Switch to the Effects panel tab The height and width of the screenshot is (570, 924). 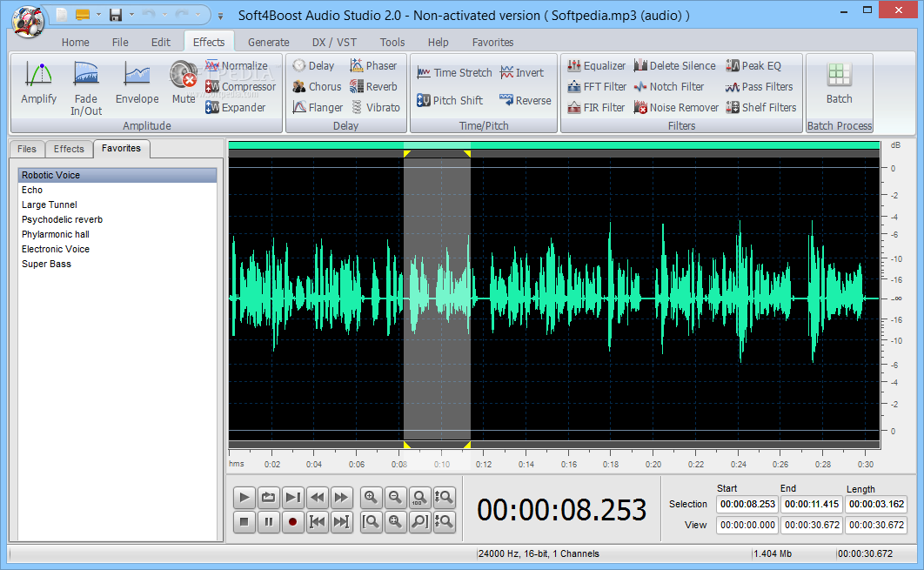[x=69, y=149]
